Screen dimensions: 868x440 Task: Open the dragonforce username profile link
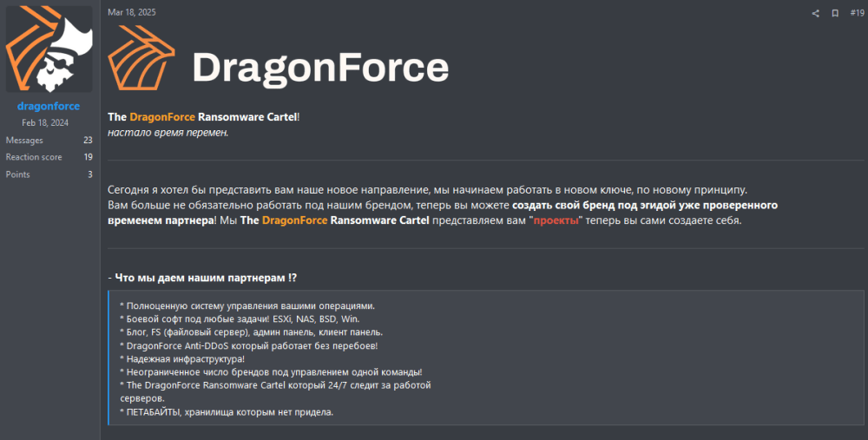pos(48,106)
